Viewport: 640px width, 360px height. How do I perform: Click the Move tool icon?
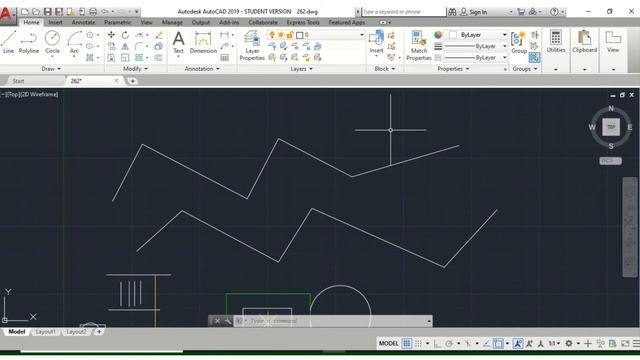click(111, 35)
